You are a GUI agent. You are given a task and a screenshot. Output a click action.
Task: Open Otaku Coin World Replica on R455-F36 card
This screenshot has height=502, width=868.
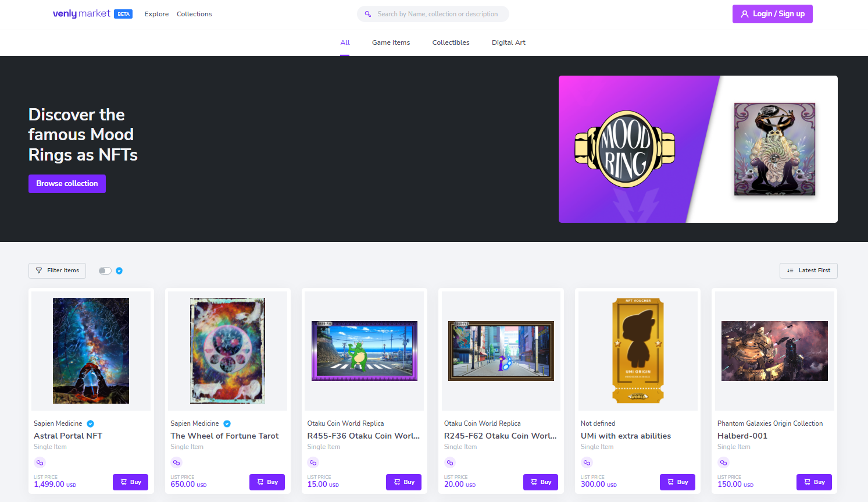point(345,423)
